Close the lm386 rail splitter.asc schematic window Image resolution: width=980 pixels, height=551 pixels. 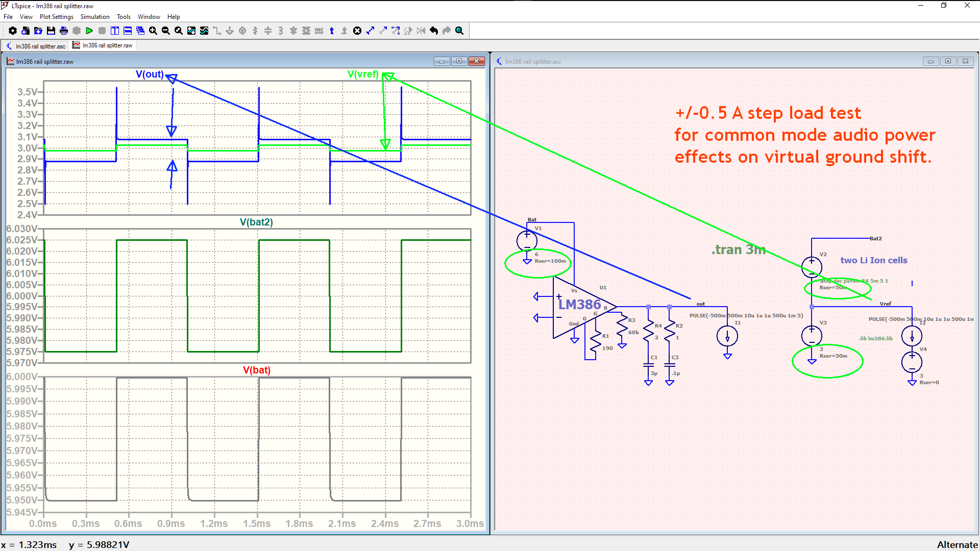965,61
